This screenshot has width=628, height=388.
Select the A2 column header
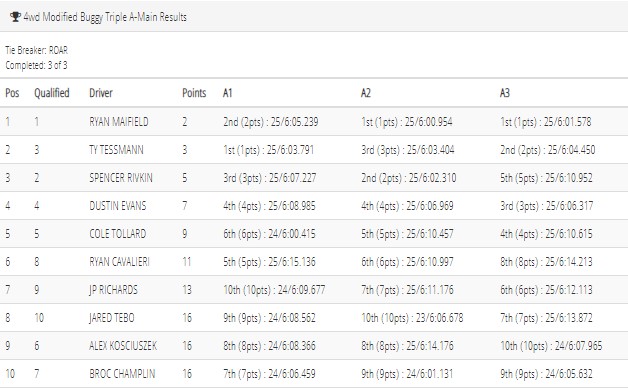pyautogui.click(x=365, y=93)
